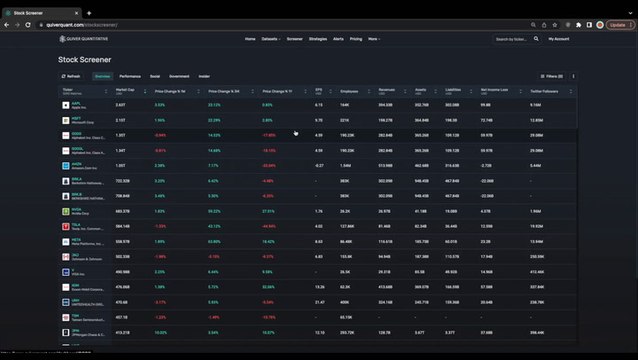Open Price Change % 3M column menu
638x360 pixels.
[252, 92]
